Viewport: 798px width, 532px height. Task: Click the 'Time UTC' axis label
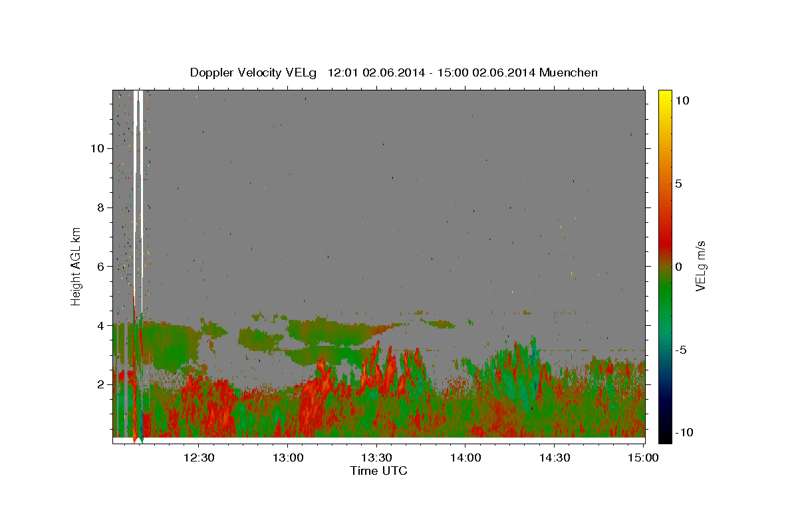tap(378, 471)
